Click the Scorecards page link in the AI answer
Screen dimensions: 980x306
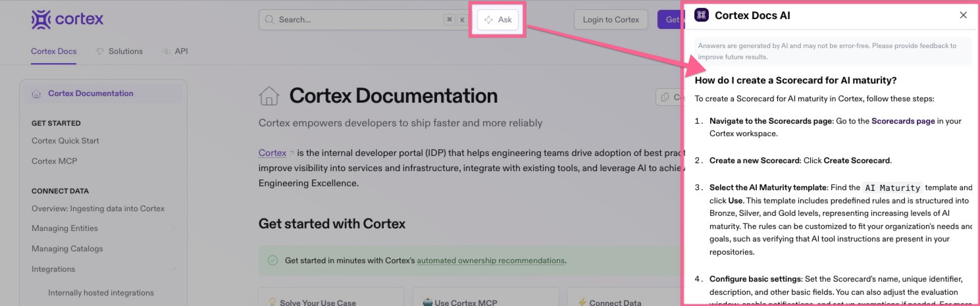tap(903, 121)
